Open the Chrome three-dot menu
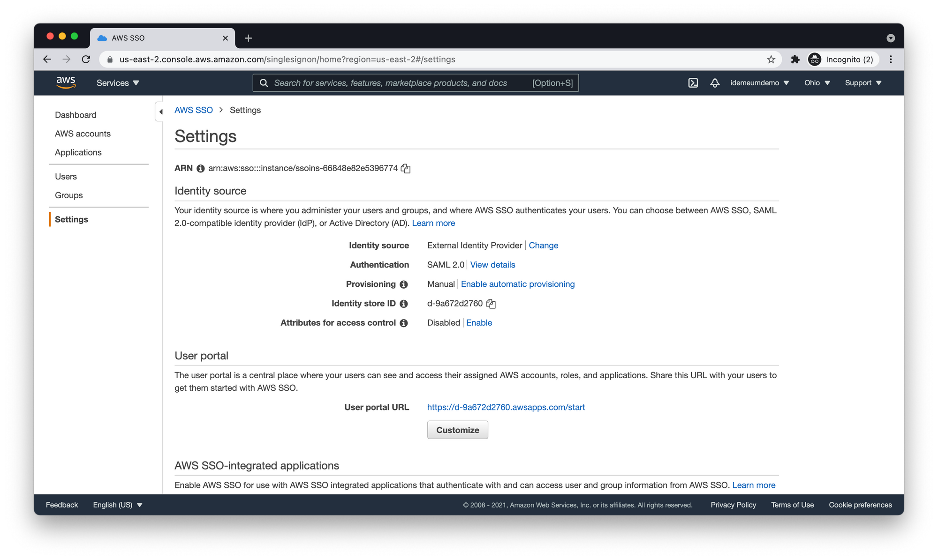This screenshot has width=938, height=560. pos(891,60)
